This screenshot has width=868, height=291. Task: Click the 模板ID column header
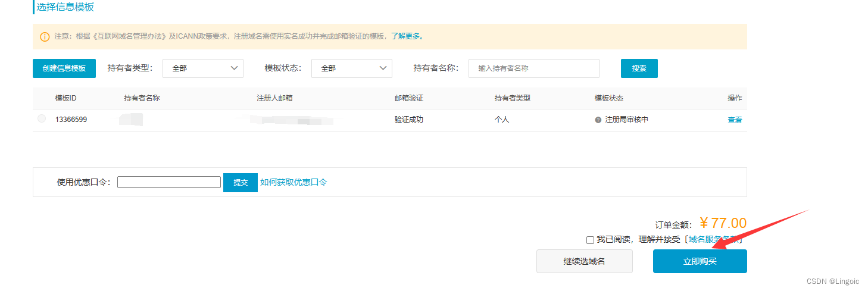tap(65, 98)
